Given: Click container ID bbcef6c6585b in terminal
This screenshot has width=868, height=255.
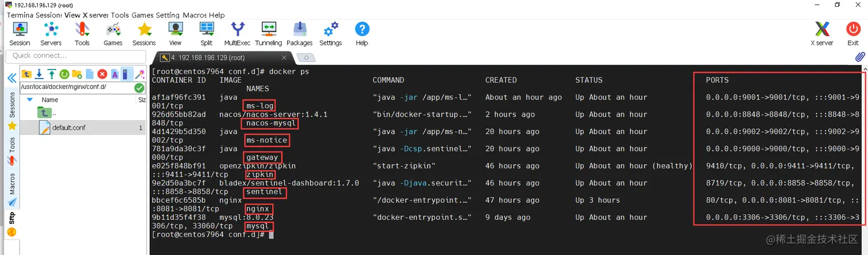Looking at the screenshot, I should [179, 200].
